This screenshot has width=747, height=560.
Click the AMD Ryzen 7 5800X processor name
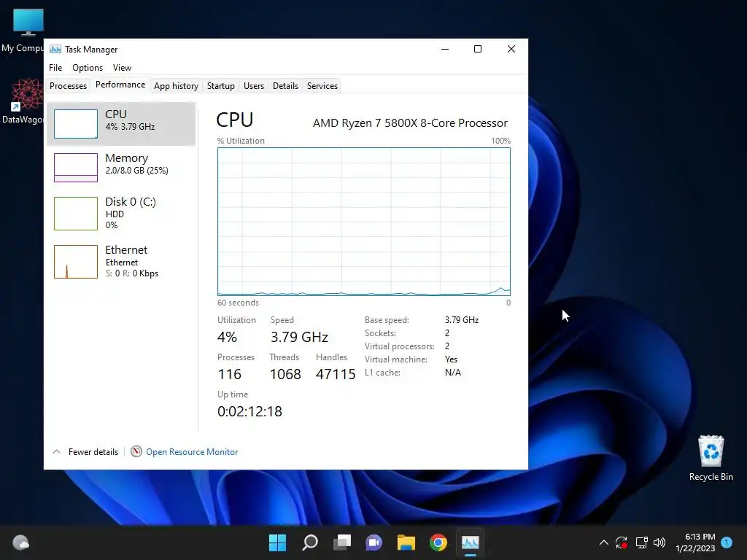(x=410, y=122)
